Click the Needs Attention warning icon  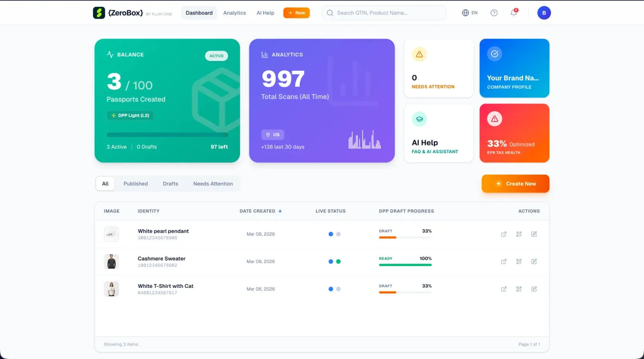coord(419,54)
